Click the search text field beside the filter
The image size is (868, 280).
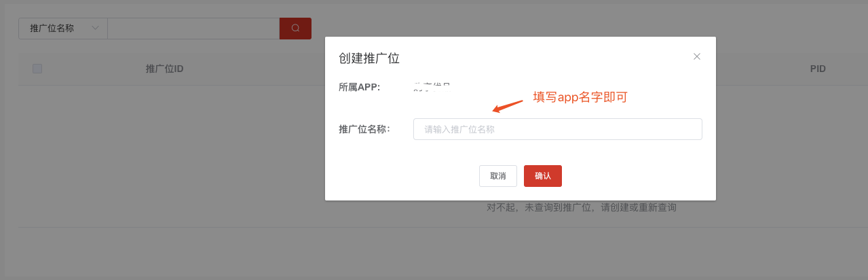(x=193, y=29)
